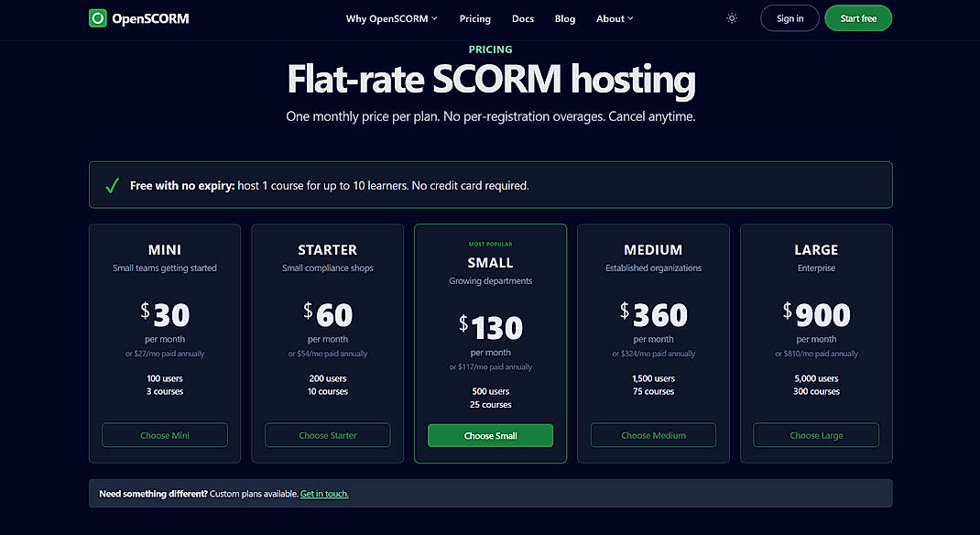Image resolution: width=980 pixels, height=535 pixels.
Task: Click the OpenSCORM brand name text
Action: point(150,18)
